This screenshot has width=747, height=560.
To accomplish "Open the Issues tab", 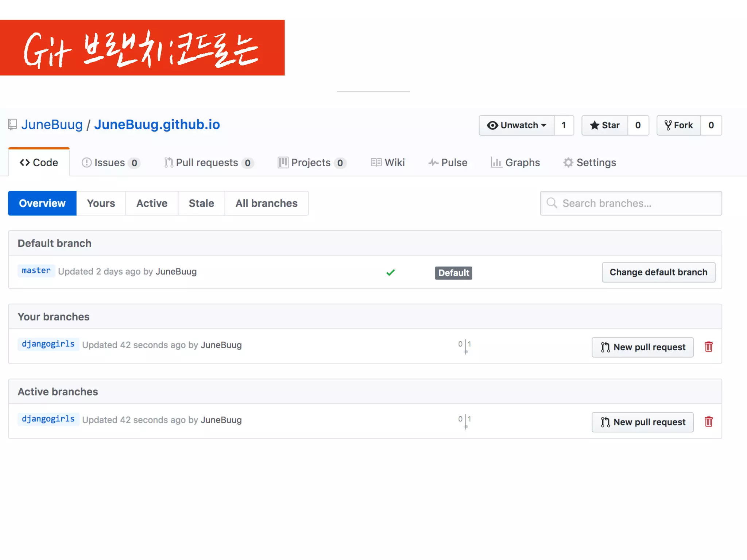I will pyautogui.click(x=111, y=163).
